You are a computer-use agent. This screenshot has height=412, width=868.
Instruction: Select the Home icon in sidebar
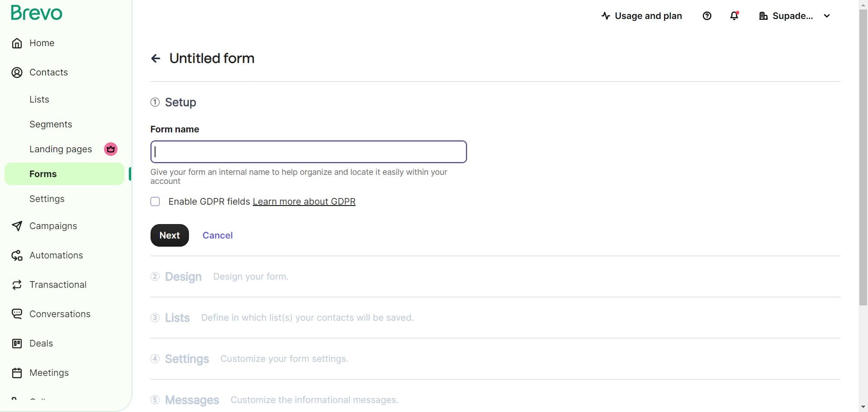pyautogui.click(x=17, y=42)
